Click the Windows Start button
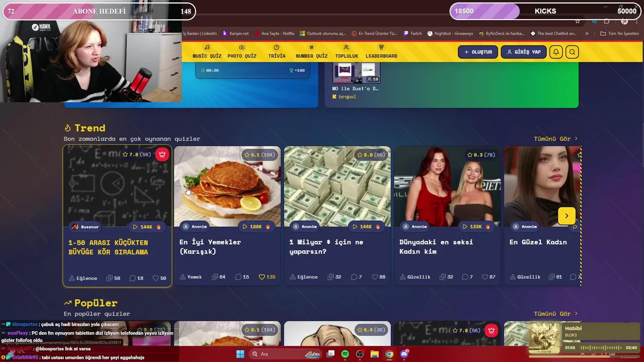644x362 pixels. coord(240,354)
